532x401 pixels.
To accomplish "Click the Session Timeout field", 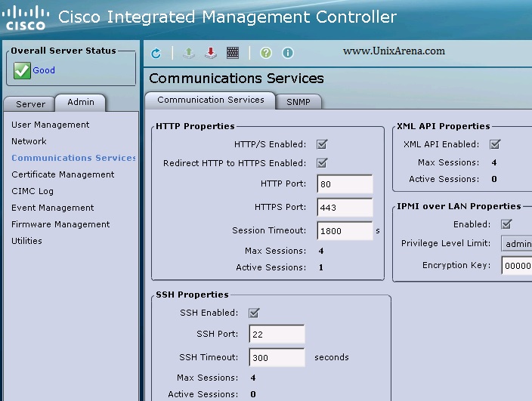I will pyautogui.click(x=345, y=231).
